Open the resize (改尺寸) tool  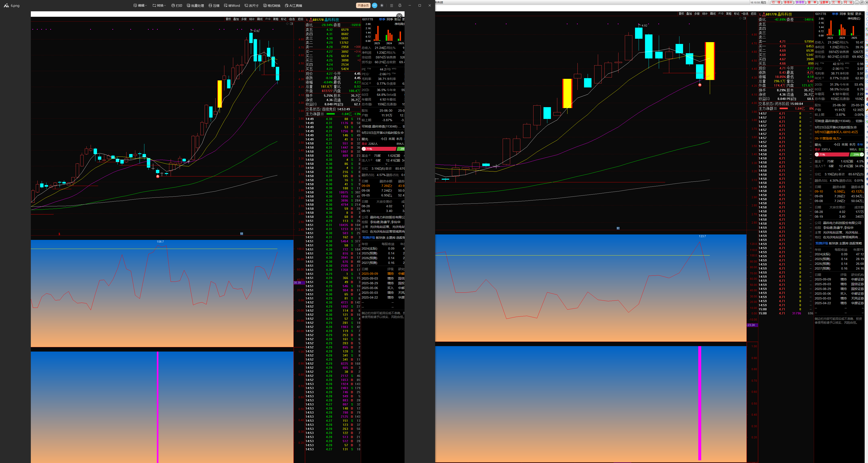[x=251, y=5]
